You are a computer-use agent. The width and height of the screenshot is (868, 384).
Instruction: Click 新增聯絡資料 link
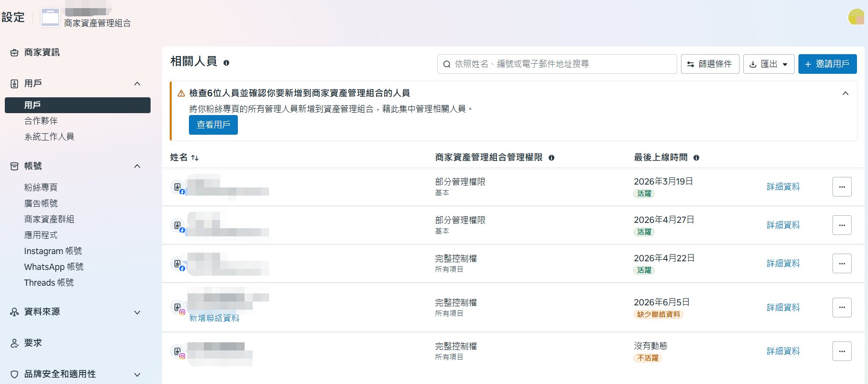[214, 318]
